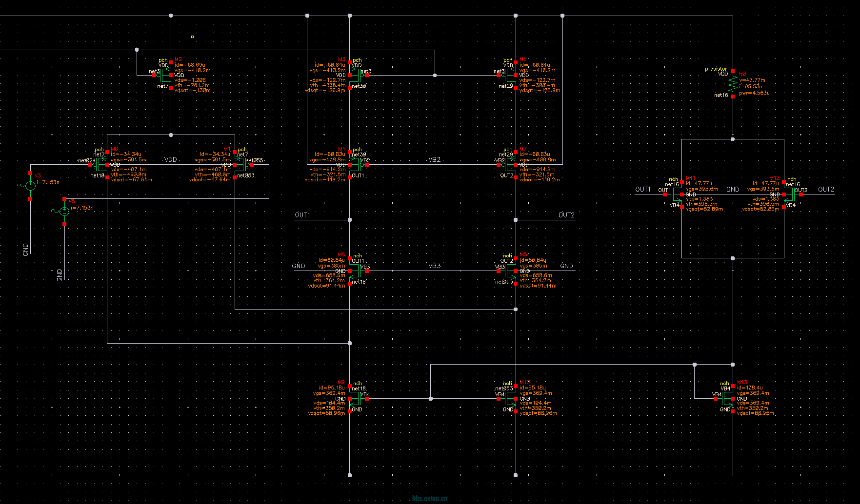The height and width of the screenshot is (504, 860).
Task: Click M0 vdsat=-67.64m annotation
Action: click(x=131, y=179)
